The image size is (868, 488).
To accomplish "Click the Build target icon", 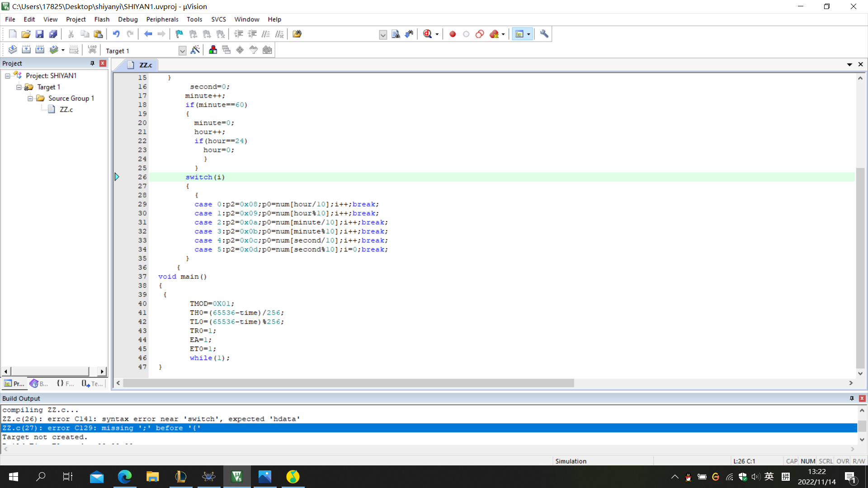I will coord(26,50).
